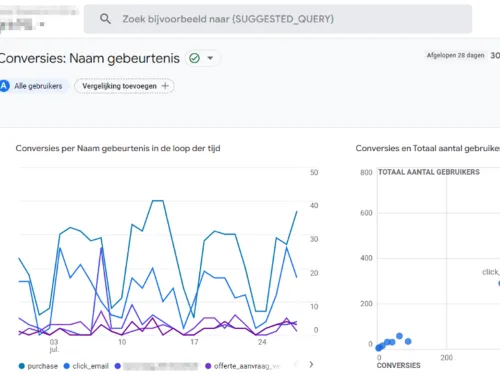The width and height of the screenshot is (500, 375).
Task: Click the previous legend arrow chevron
Action: tap(296, 364)
